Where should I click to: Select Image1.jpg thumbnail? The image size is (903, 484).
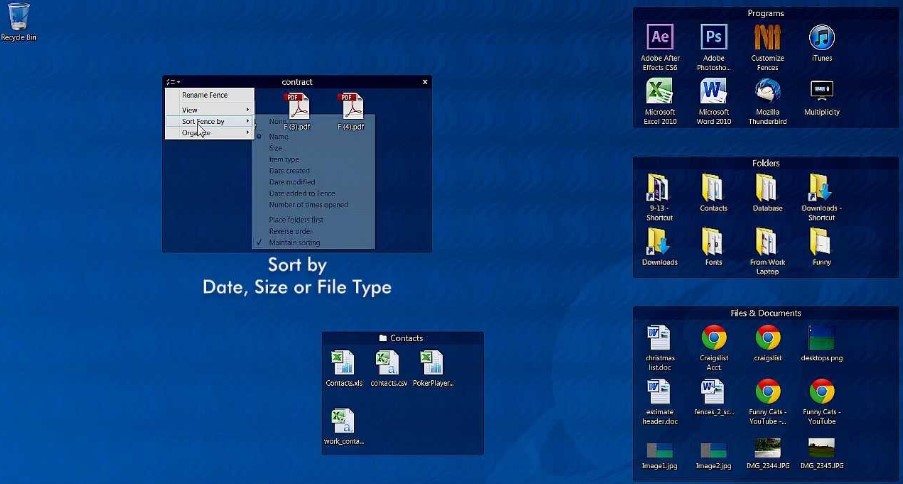click(x=660, y=450)
